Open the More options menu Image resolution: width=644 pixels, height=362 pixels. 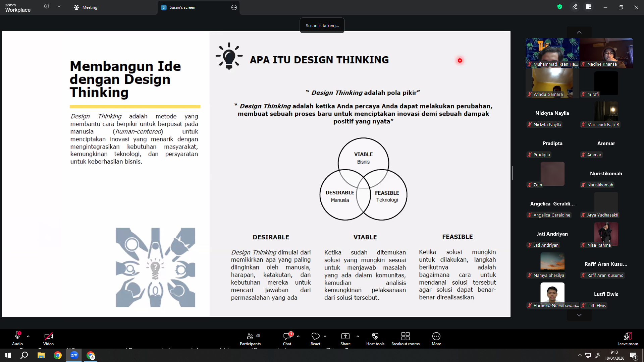436,339
